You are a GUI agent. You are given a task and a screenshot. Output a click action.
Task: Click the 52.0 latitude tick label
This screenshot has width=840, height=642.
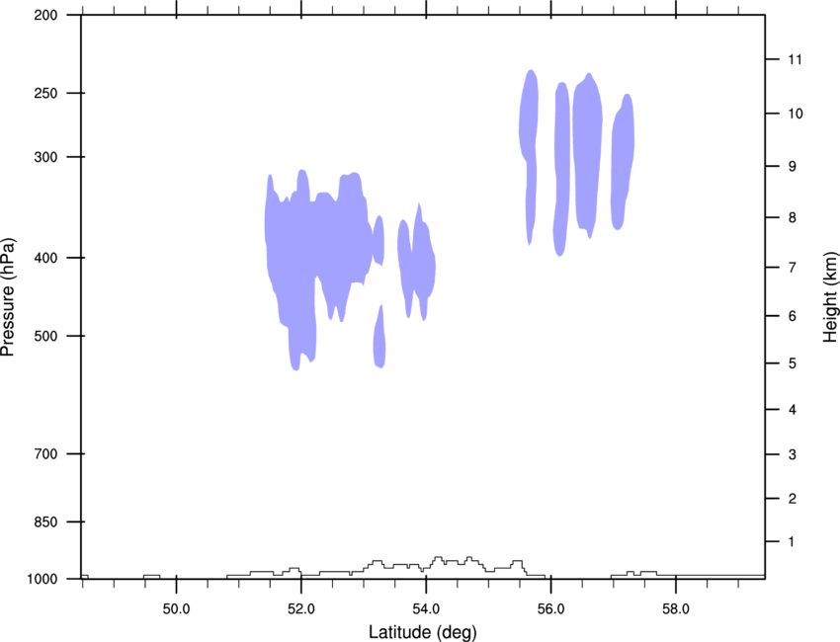pos(301,609)
